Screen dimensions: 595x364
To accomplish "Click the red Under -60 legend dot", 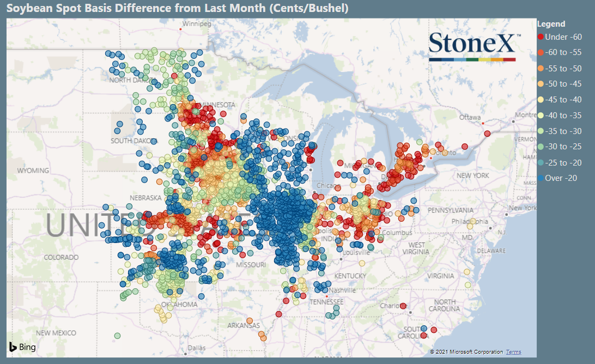I will point(541,37).
